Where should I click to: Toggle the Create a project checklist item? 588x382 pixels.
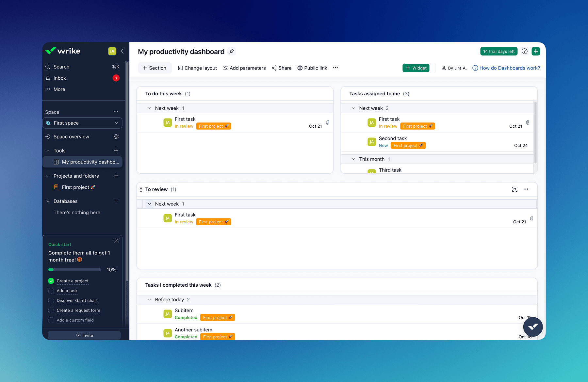click(51, 281)
